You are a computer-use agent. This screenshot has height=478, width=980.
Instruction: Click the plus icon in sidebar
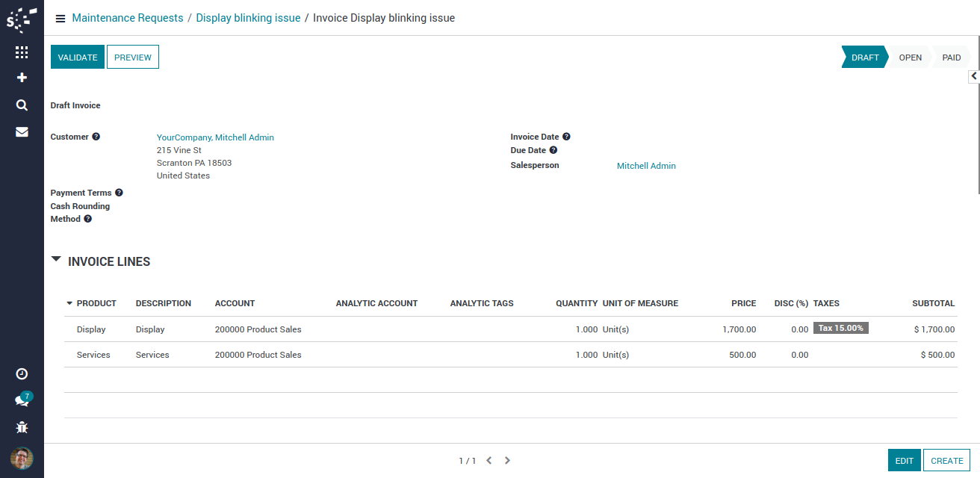point(22,78)
